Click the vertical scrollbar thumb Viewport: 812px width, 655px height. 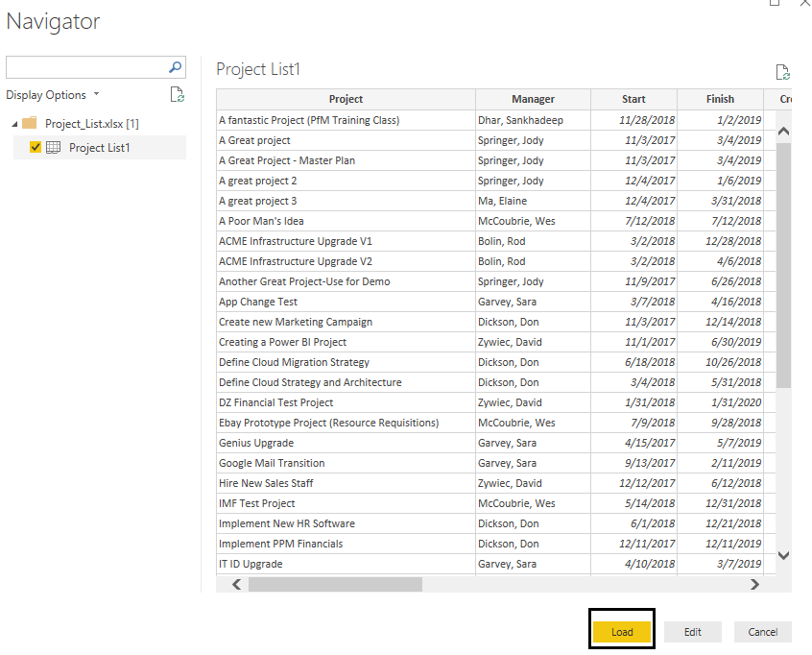[x=783, y=264]
